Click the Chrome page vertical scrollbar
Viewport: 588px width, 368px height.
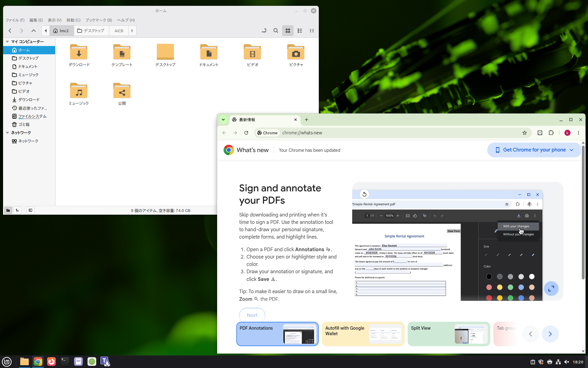pos(583,213)
